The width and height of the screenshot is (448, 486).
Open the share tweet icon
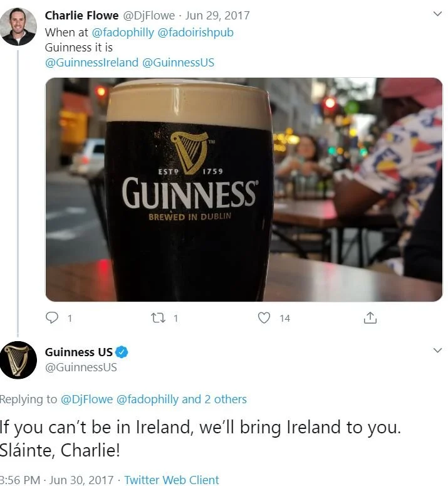tap(370, 318)
